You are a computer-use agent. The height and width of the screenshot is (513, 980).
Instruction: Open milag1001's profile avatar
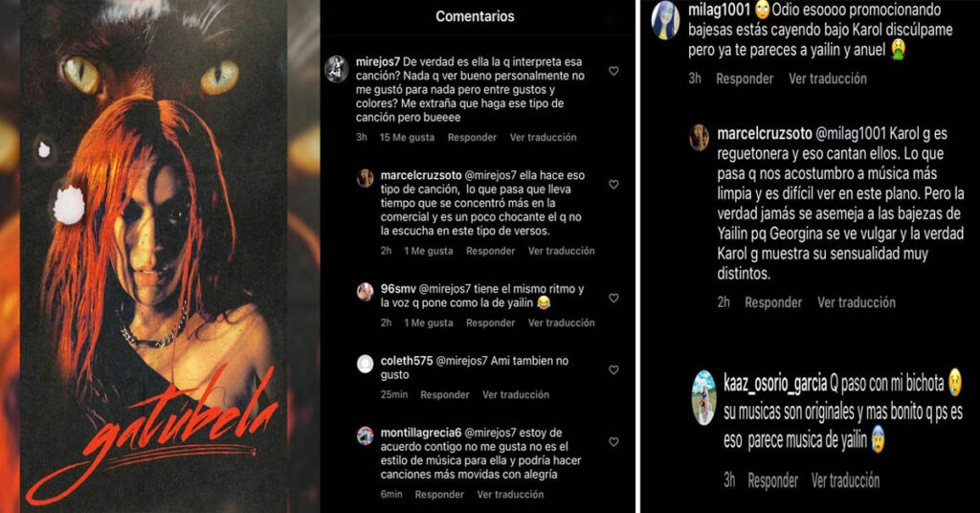[x=665, y=21]
